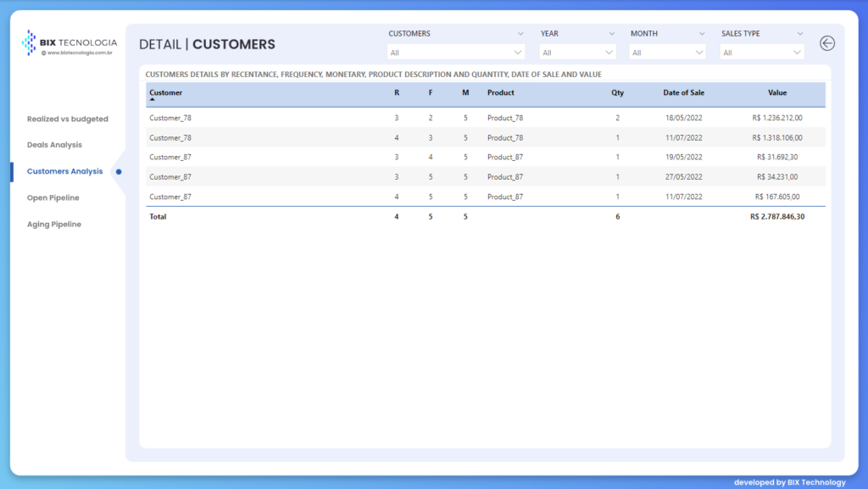The image size is (868, 489).
Task: Select the first Customer_78 row cell
Action: pyautogui.click(x=170, y=118)
